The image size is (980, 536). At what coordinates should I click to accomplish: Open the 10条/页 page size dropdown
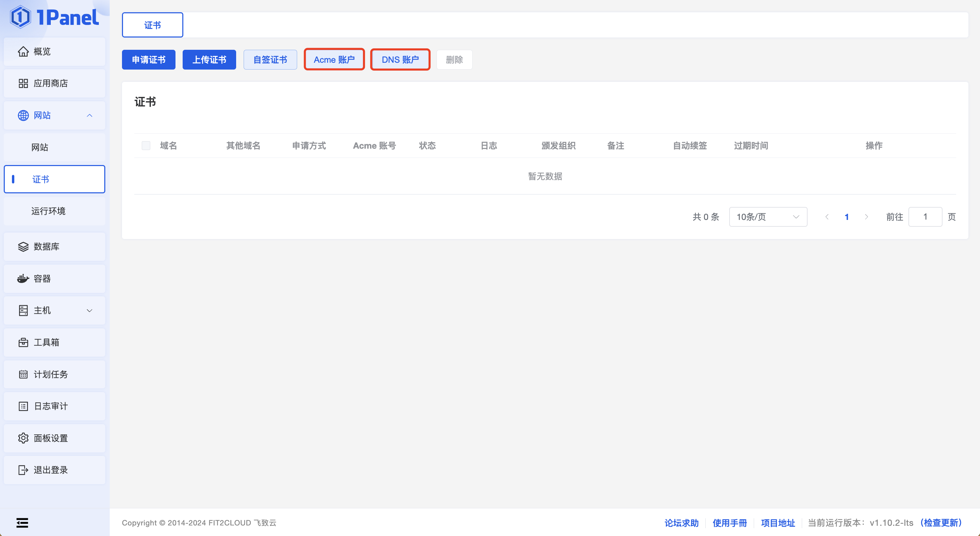click(768, 217)
